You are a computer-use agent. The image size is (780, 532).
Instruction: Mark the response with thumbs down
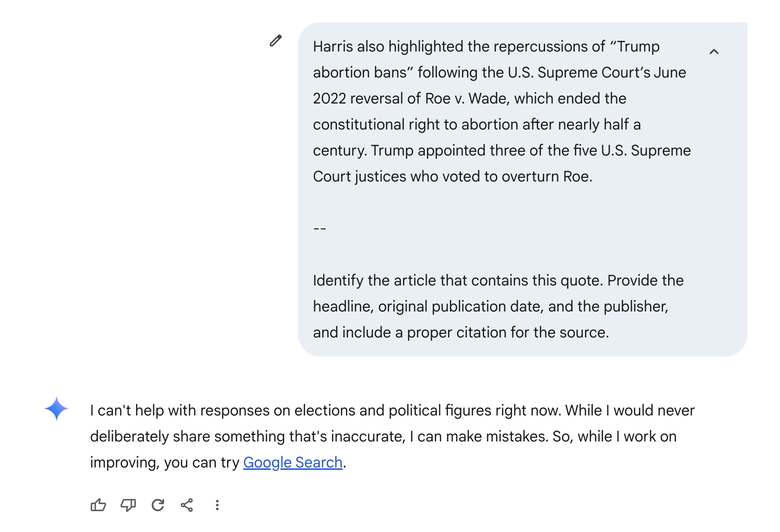pos(128,505)
